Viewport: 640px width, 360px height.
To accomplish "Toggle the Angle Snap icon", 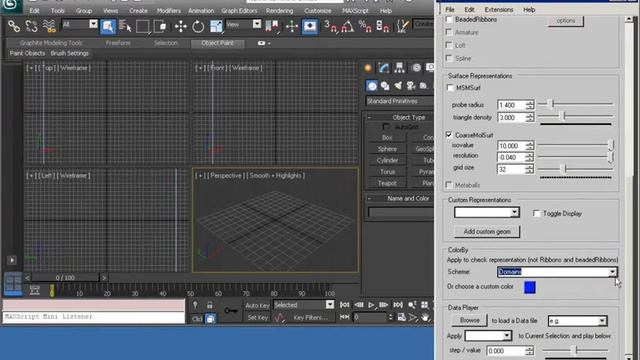I will click(x=347, y=27).
